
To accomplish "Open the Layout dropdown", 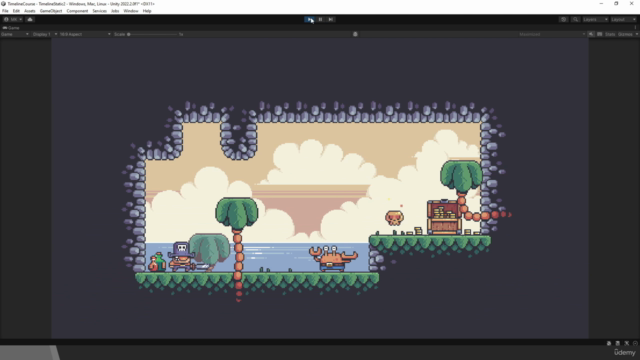I will [623, 20].
